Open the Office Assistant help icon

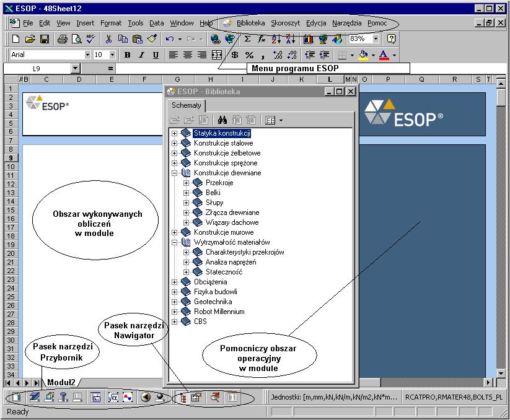tap(391, 39)
